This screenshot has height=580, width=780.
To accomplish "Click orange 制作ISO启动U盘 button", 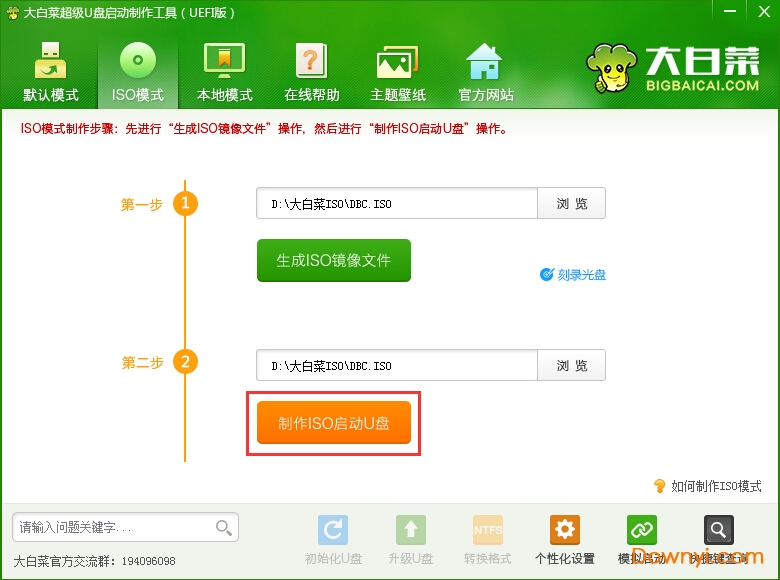I will tap(333, 423).
